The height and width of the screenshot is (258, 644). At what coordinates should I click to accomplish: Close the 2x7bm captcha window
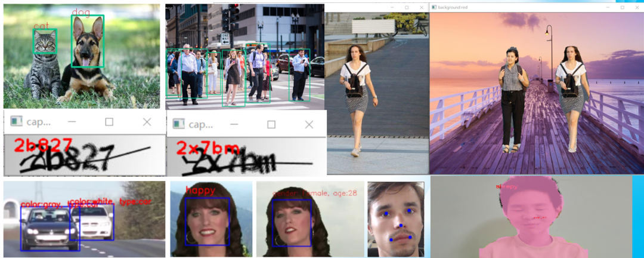coord(309,124)
